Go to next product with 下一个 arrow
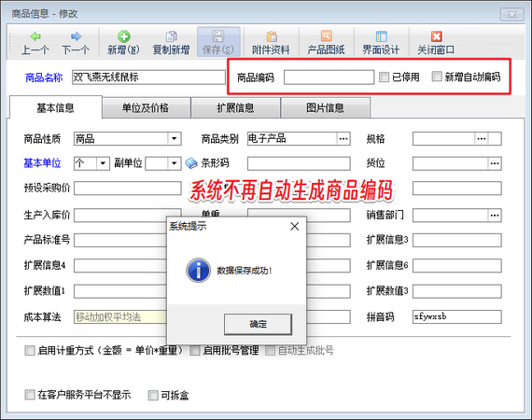532x420 pixels. click(x=76, y=36)
